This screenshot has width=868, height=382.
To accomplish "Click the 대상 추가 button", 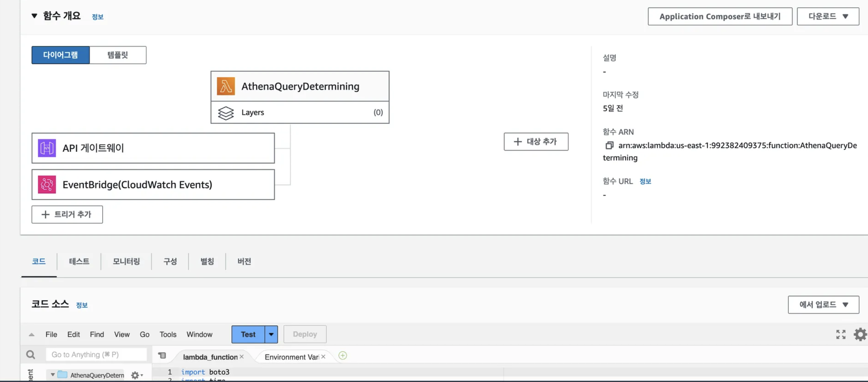I will click(536, 142).
